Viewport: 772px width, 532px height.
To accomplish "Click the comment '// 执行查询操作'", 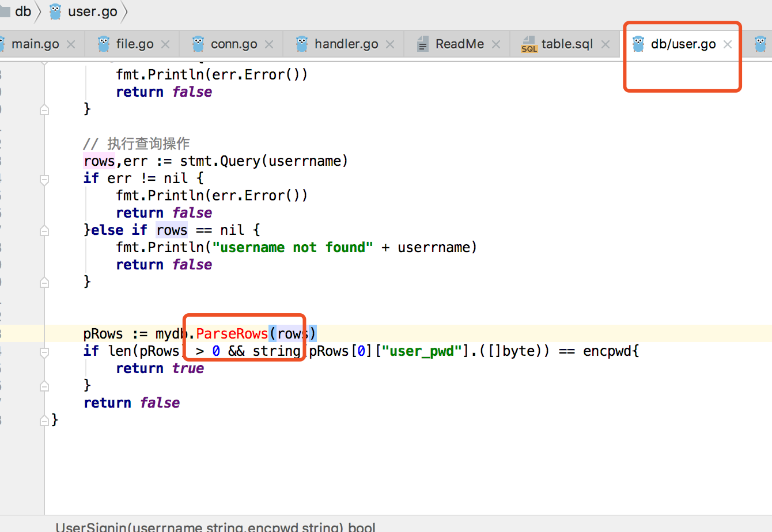I will (x=137, y=143).
